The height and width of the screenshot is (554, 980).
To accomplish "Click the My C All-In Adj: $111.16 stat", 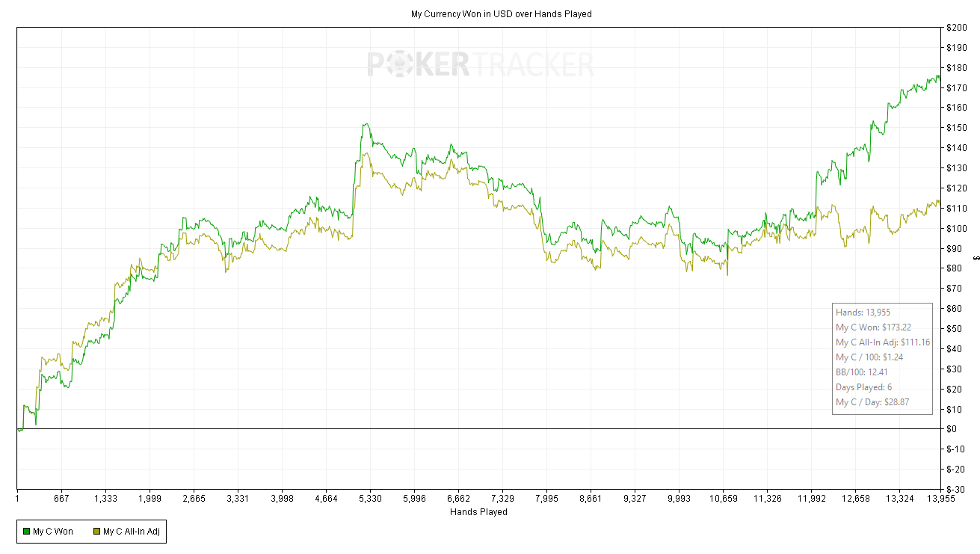I will tap(883, 342).
